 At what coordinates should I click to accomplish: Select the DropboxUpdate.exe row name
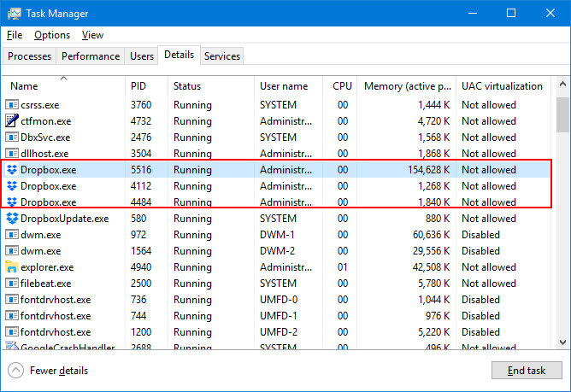64,219
